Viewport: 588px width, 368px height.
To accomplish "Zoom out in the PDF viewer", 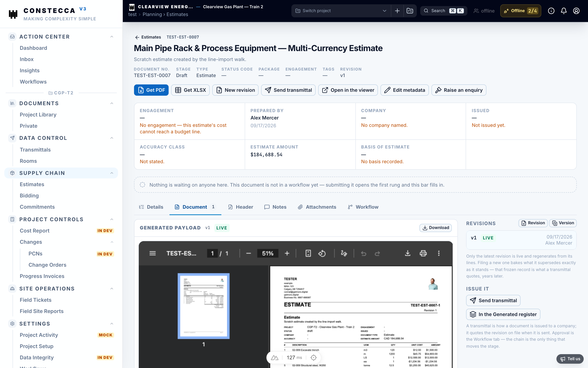I will 248,253.
